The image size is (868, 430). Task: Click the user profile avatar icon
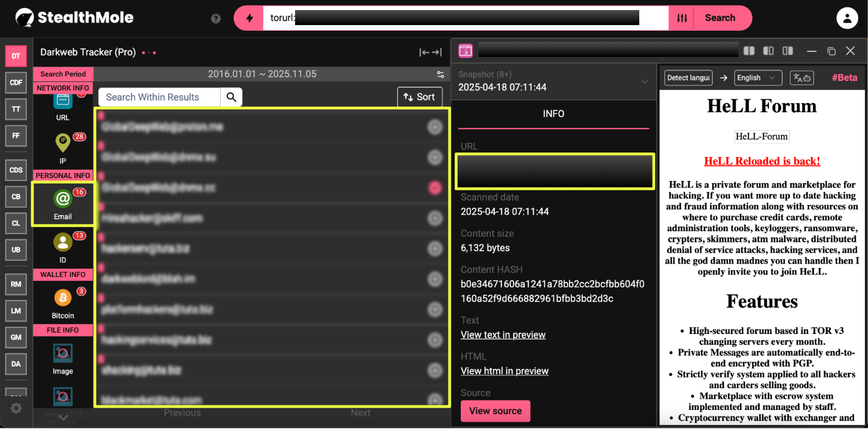pos(847,18)
